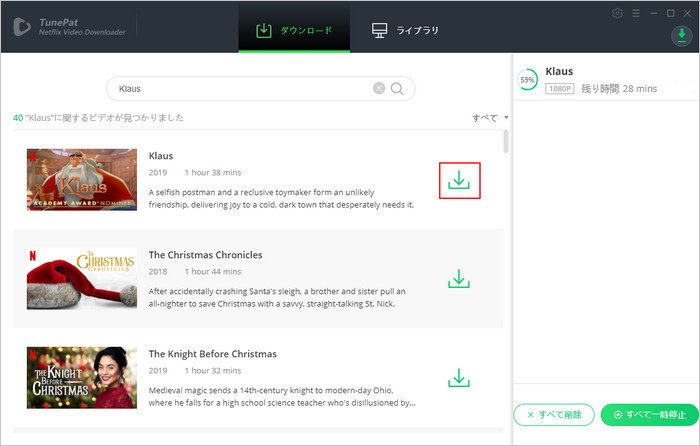Download the Klaus movie
This screenshot has width=700, height=446.
click(459, 180)
